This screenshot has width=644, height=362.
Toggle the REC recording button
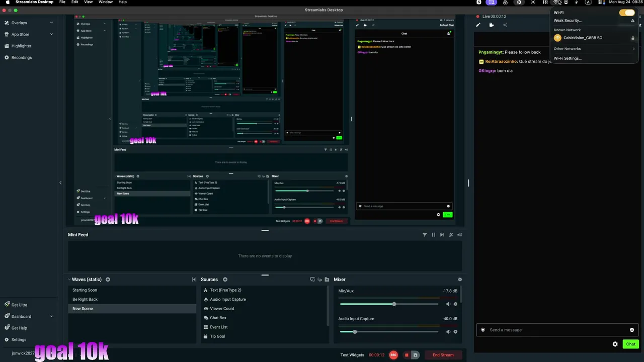pyautogui.click(x=393, y=355)
